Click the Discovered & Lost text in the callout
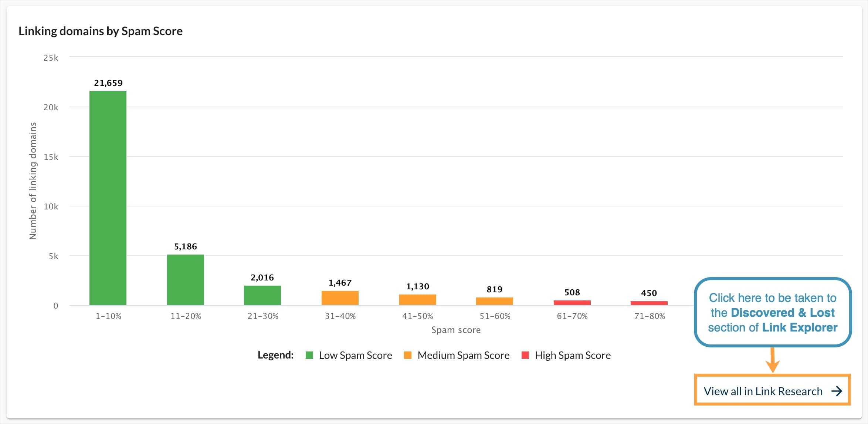The height and width of the screenshot is (424, 868). pyautogui.click(x=782, y=312)
